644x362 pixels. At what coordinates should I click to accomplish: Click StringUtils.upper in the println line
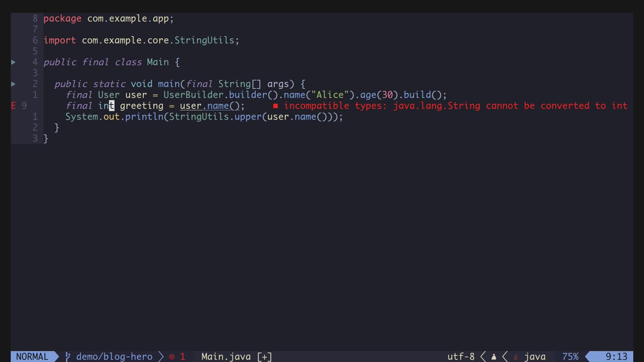[215, 117]
